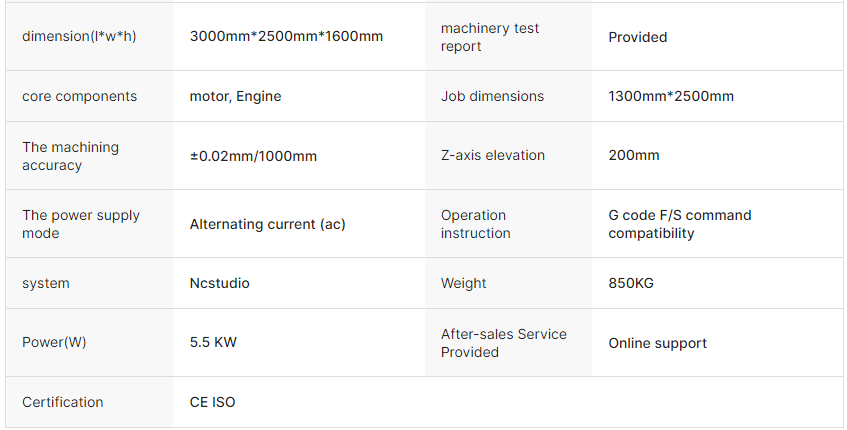Click the "machinery test report" label

pos(490,37)
